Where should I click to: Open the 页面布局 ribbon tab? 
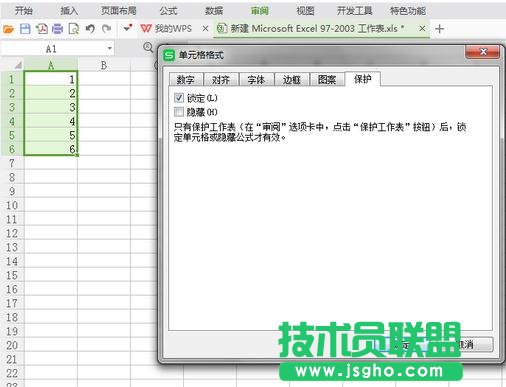point(119,11)
